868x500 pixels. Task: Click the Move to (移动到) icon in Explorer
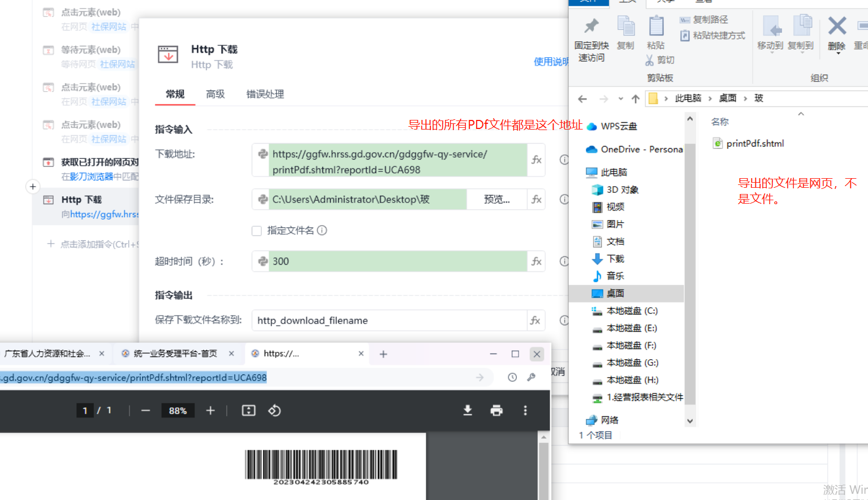click(771, 26)
